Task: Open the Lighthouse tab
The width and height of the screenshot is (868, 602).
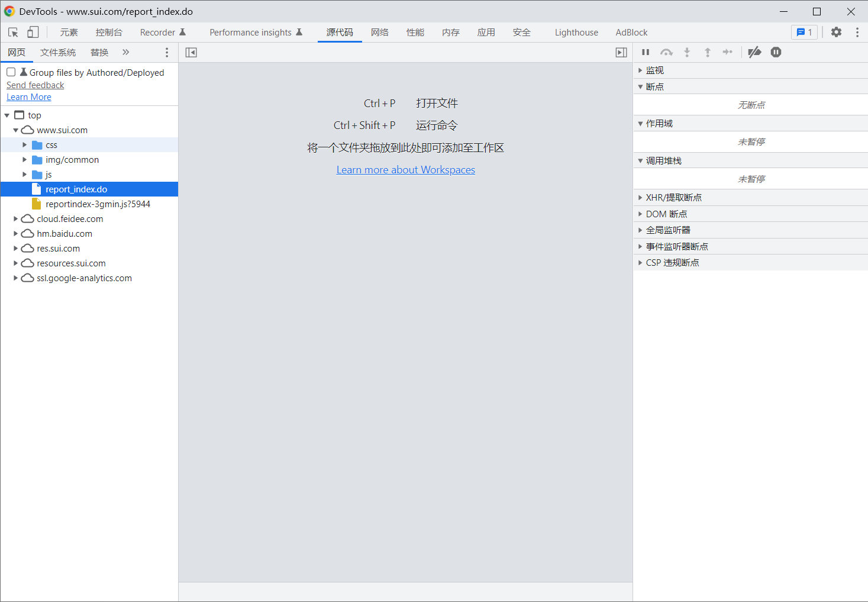Action: 576,33
